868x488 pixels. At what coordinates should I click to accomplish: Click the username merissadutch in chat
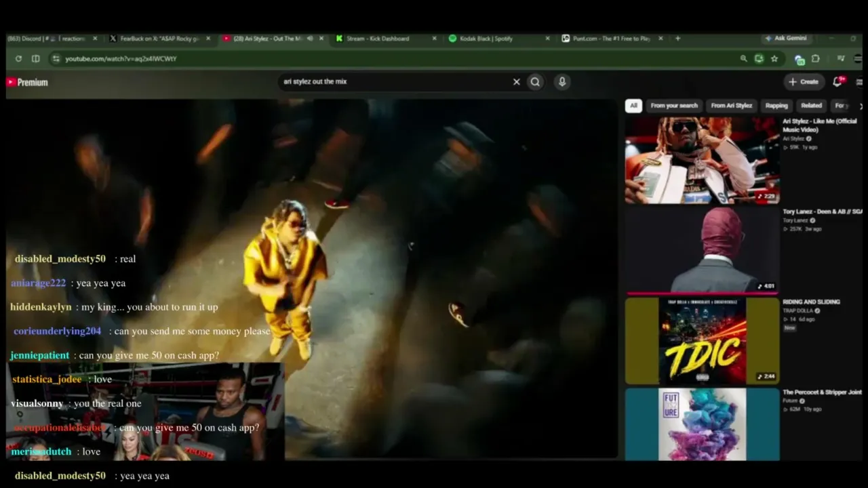click(x=41, y=451)
